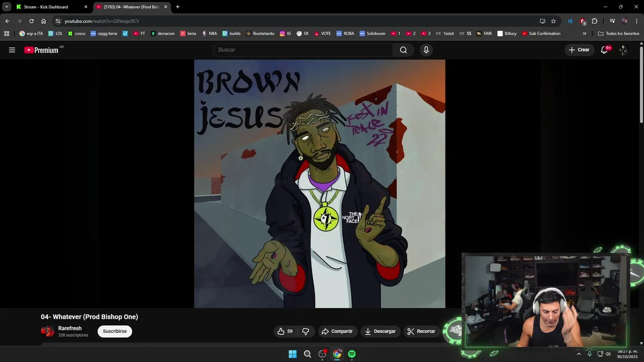Open the media controls toolbar icon
Image resolution: width=644 pixels, height=362 pixels.
pyautogui.click(x=612, y=21)
